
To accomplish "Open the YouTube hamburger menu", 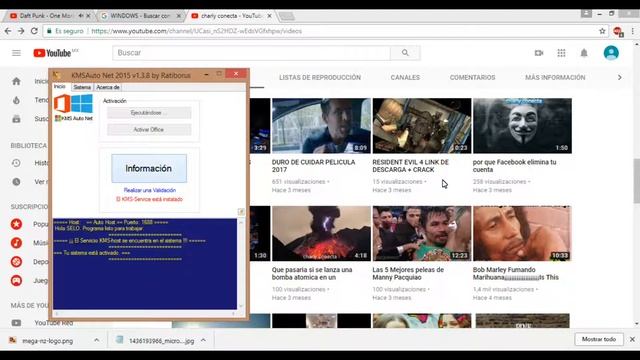I will coord(16,53).
